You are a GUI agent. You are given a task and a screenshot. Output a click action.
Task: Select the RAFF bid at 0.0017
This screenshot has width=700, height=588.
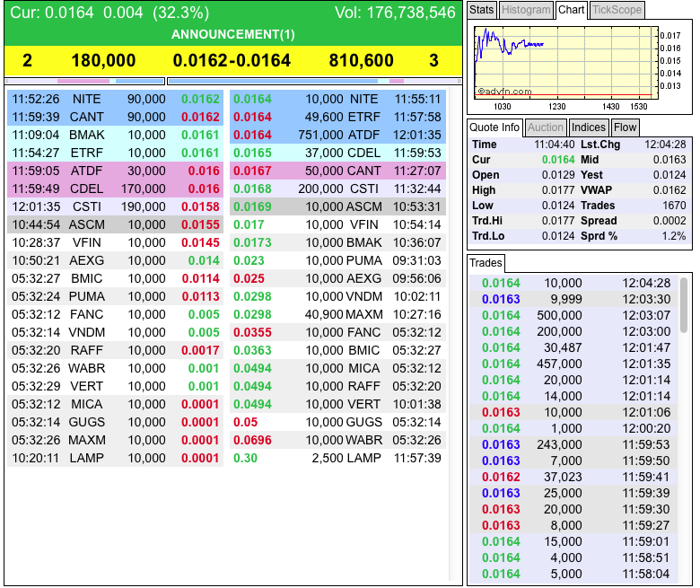(x=115, y=350)
